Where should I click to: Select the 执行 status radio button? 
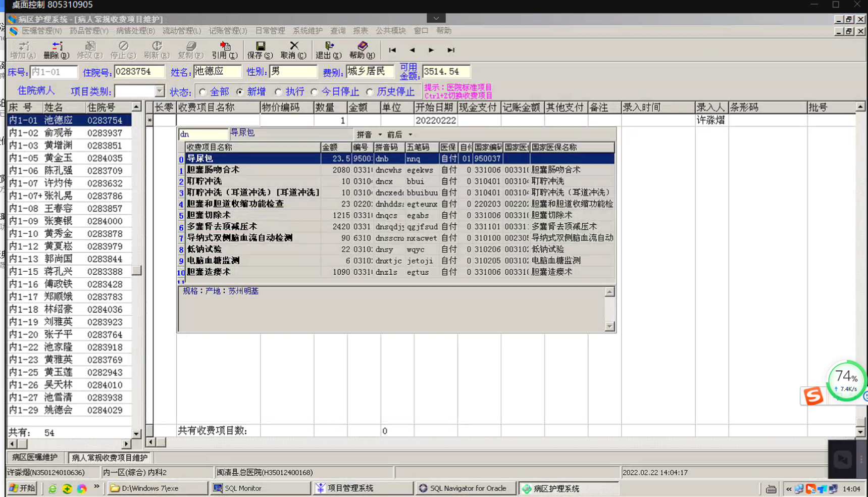tap(278, 92)
